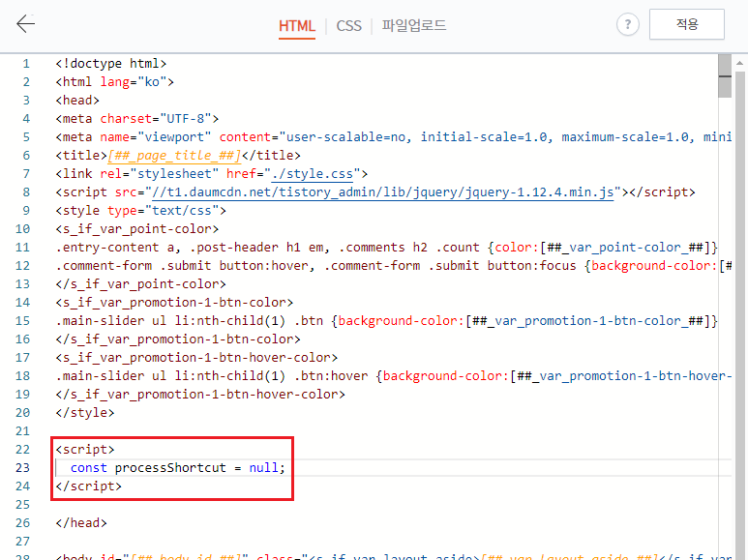The image size is (748, 560).
Task: Click the meta viewport line
Action: click(x=394, y=137)
